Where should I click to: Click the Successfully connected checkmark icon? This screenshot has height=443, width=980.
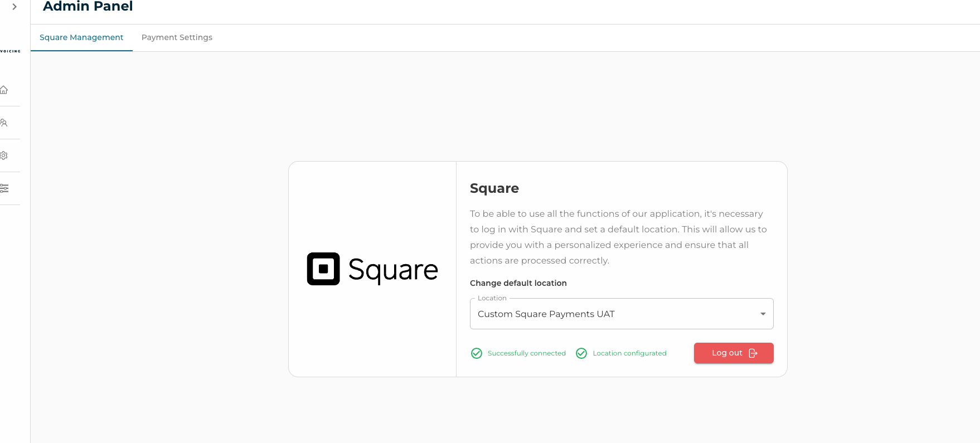pyautogui.click(x=477, y=353)
